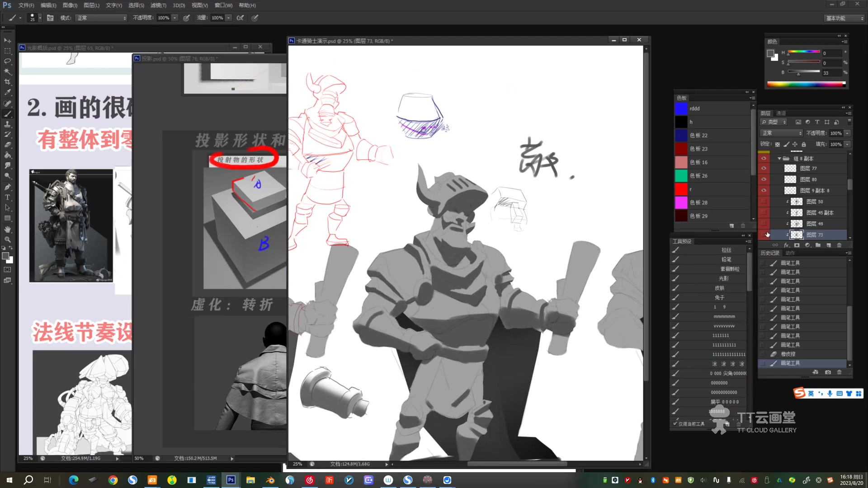
Task: Select the History Brush tool
Action: pyautogui.click(x=8, y=135)
